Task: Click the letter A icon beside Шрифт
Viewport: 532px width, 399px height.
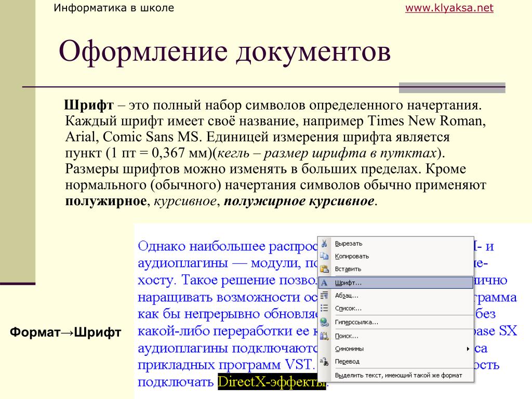Action: tap(324, 283)
